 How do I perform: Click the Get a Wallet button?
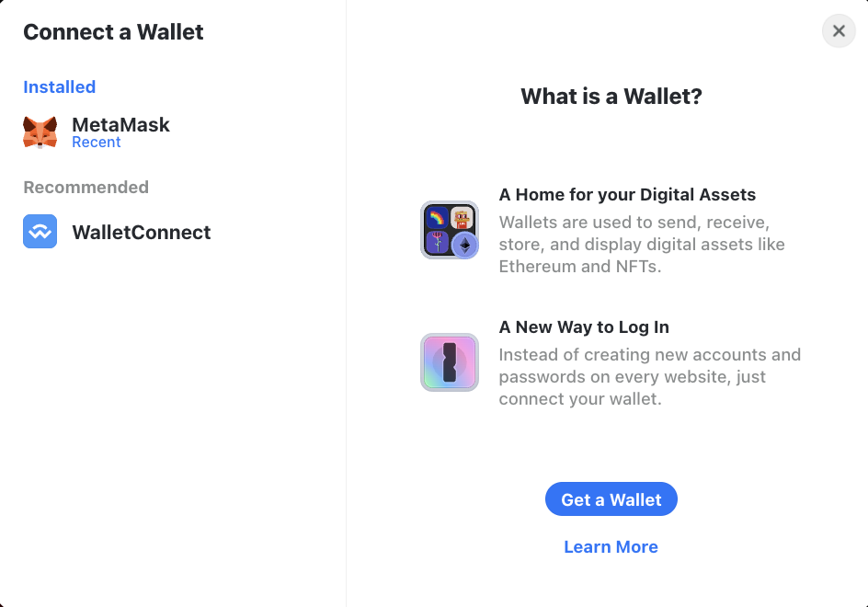point(611,499)
